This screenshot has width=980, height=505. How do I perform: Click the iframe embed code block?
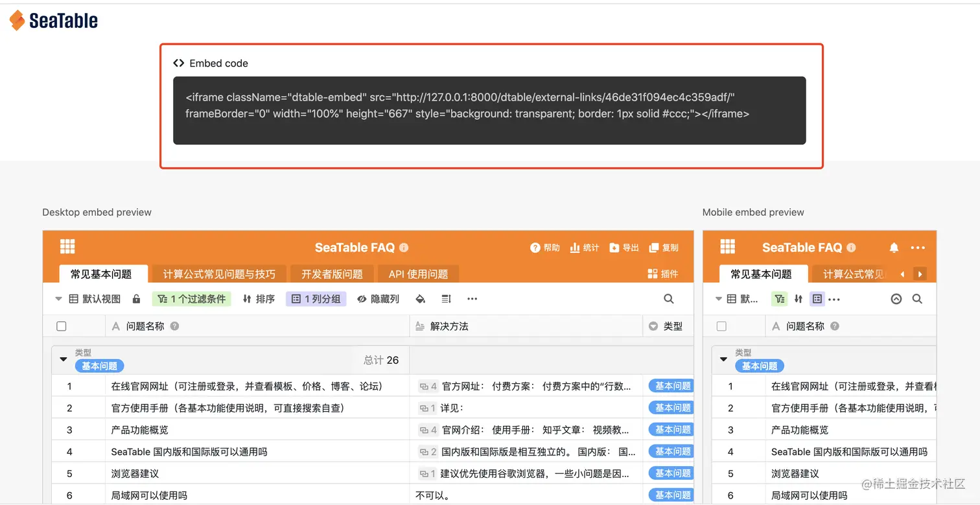pyautogui.click(x=489, y=110)
